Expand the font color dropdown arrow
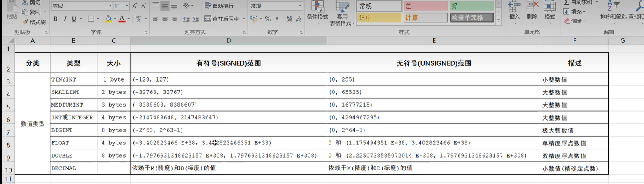 [x=128, y=19]
